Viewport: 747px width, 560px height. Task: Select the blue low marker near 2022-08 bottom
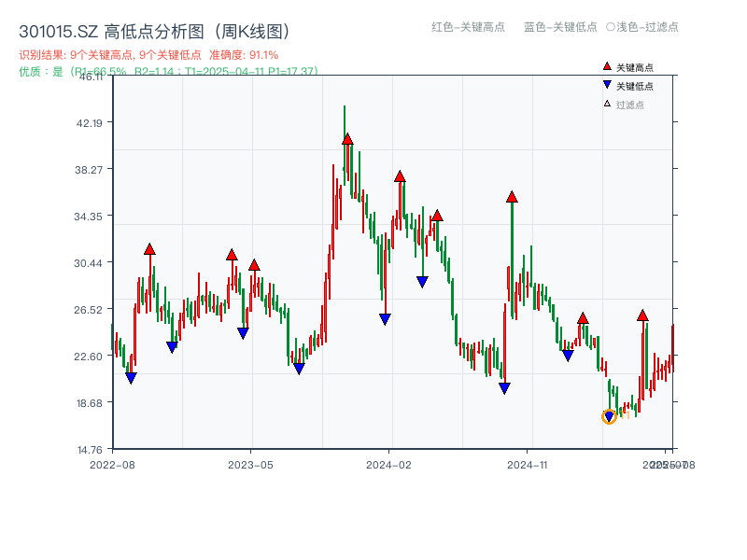point(132,376)
